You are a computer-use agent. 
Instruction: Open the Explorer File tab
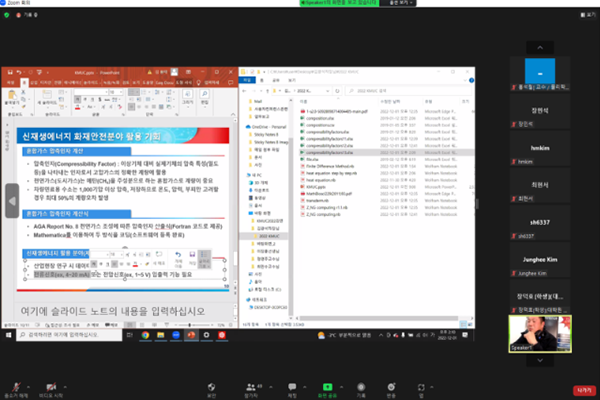pyautogui.click(x=247, y=80)
